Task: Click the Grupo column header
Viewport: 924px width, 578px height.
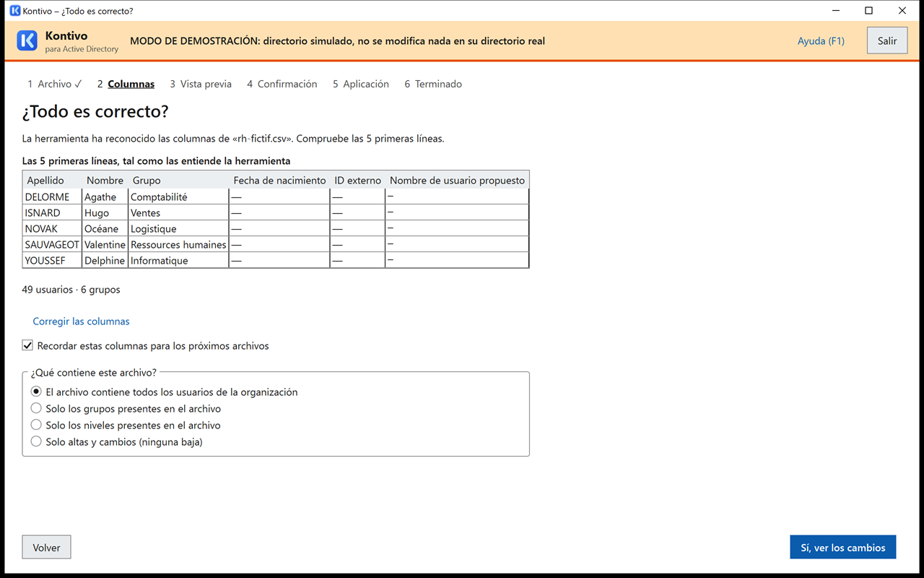Action: point(179,181)
